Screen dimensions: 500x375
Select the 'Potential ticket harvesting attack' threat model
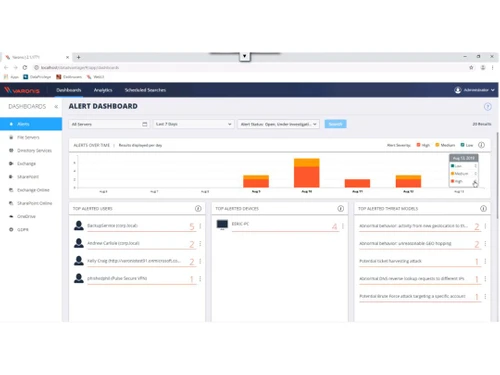coord(420,261)
